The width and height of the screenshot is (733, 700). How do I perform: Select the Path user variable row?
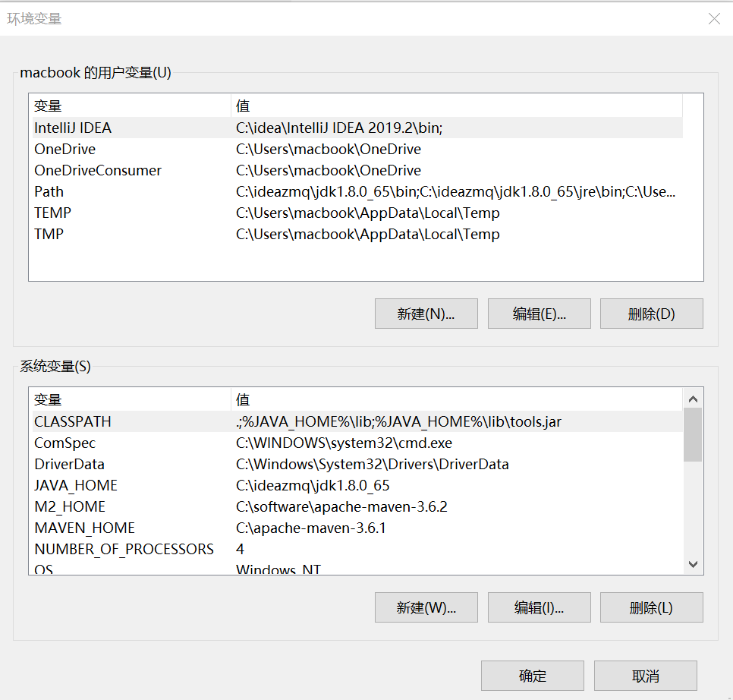pyautogui.click(x=152, y=191)
